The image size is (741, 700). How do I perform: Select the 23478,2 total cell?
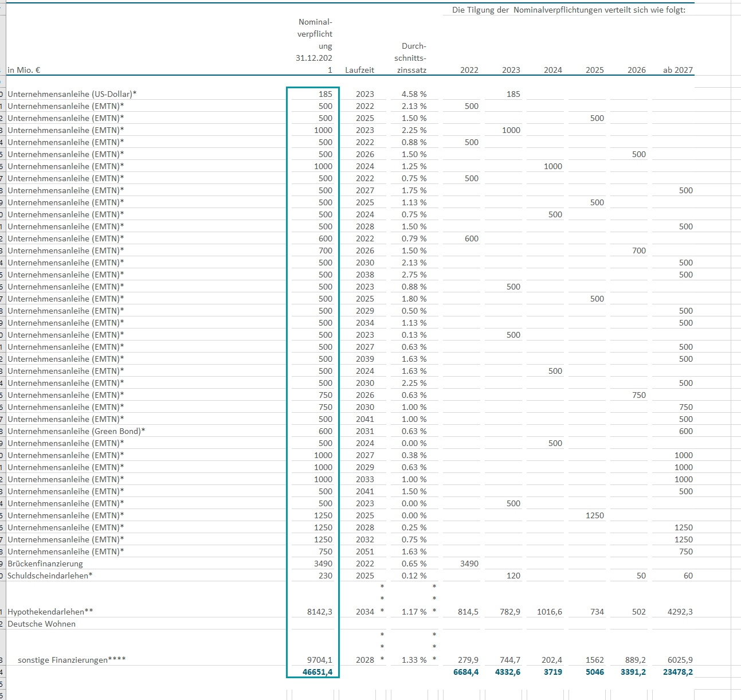coord(678,672)
